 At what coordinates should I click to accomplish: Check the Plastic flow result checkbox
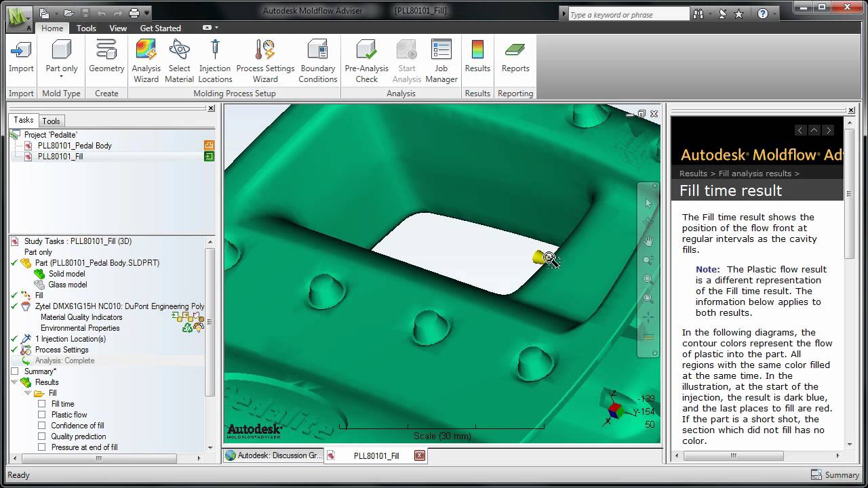(42, 415)
